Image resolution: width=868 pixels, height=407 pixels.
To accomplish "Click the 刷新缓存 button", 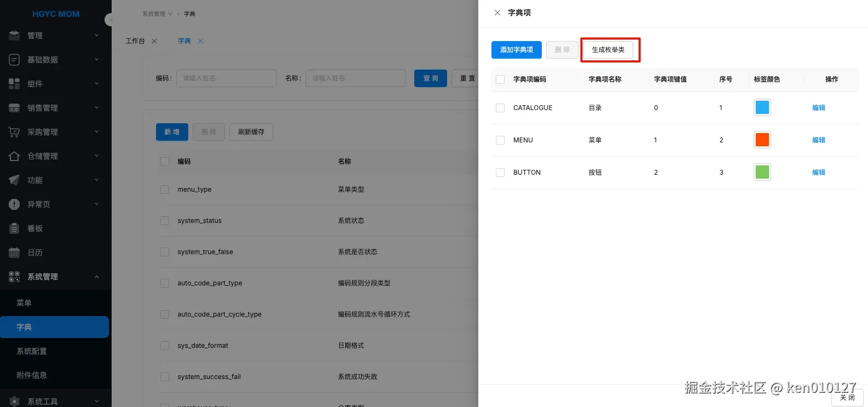I will click(251, 132).
